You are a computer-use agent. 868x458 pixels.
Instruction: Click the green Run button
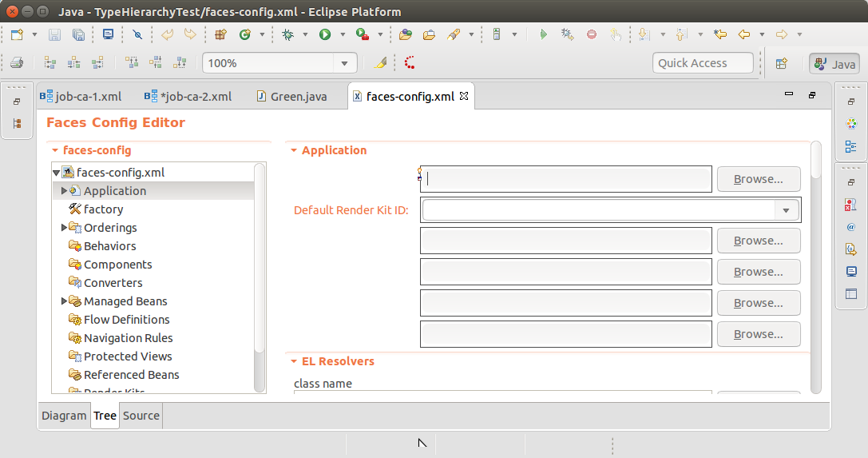pyautogui.click(x=325, y=34)
